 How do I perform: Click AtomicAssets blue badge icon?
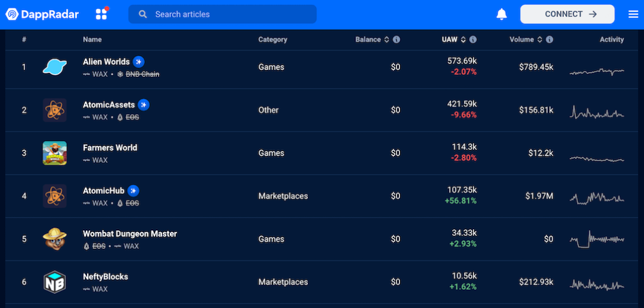[143, 105]
